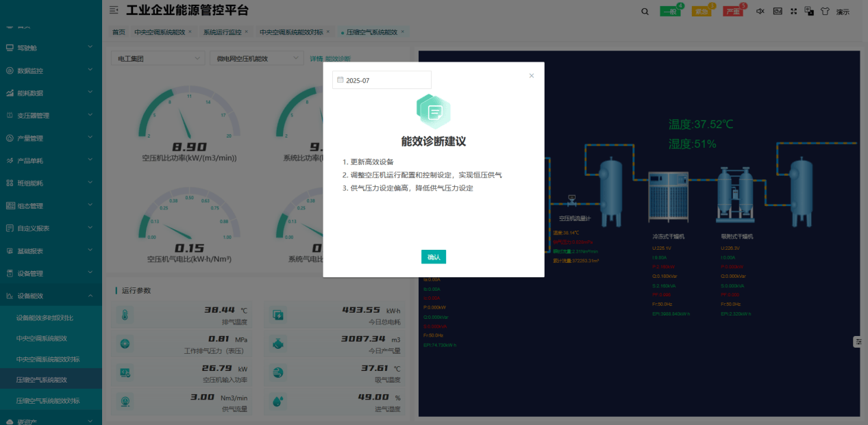This screenshot has width=868, height=425.
Task: Open the 微电网空压机能效 dropdown
Action: pyautogui.click(x=256, y=59)
